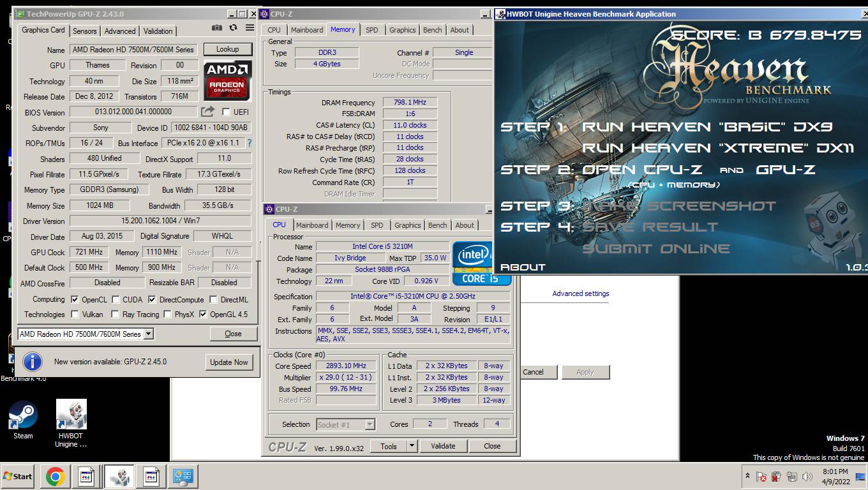Select the Steam desktop shortcut
The image size is (868, 490).
pyautogui.click(x=23, y=419)
